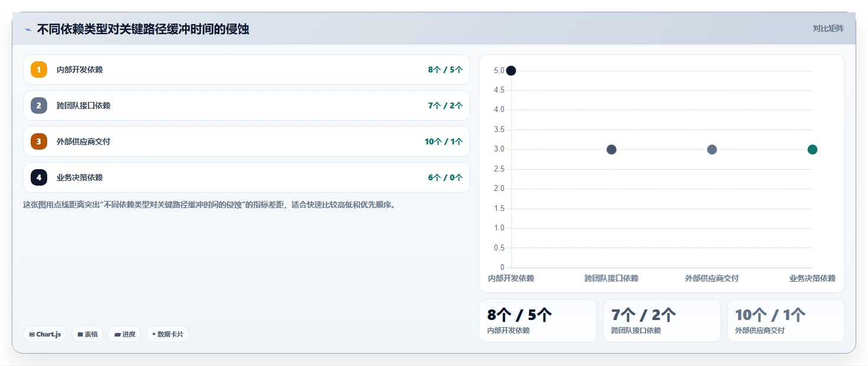Click the 4.5 y-axis tick label
This screenshot has width=868, height=366.
point(499,90)
